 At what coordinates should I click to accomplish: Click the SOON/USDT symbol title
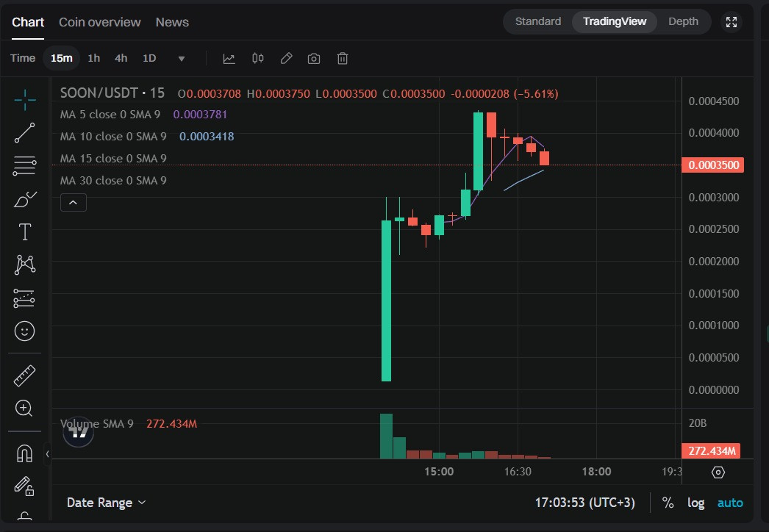coord(112,93)
